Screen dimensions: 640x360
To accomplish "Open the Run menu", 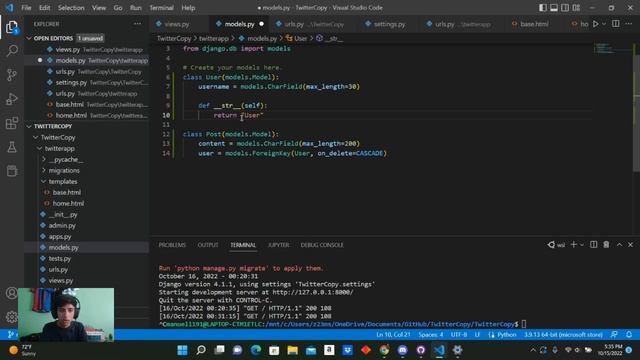I will [x=136, y=8].
